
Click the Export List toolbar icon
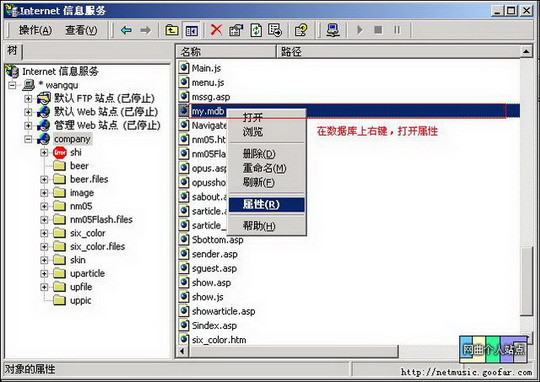coord(275,30)
